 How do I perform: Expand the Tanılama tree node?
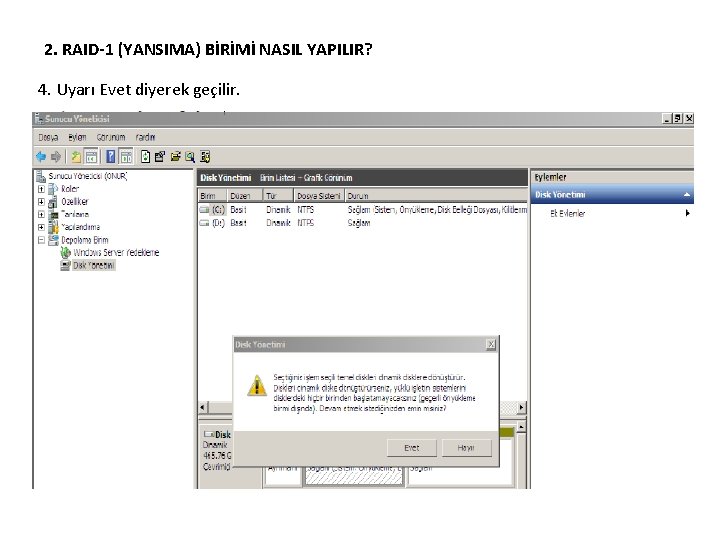point(41,214)
